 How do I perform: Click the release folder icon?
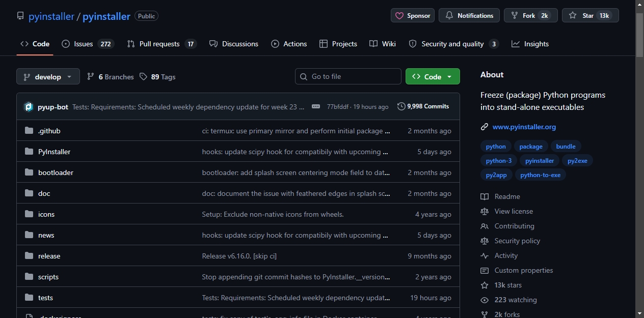click(x=29, y=256)
